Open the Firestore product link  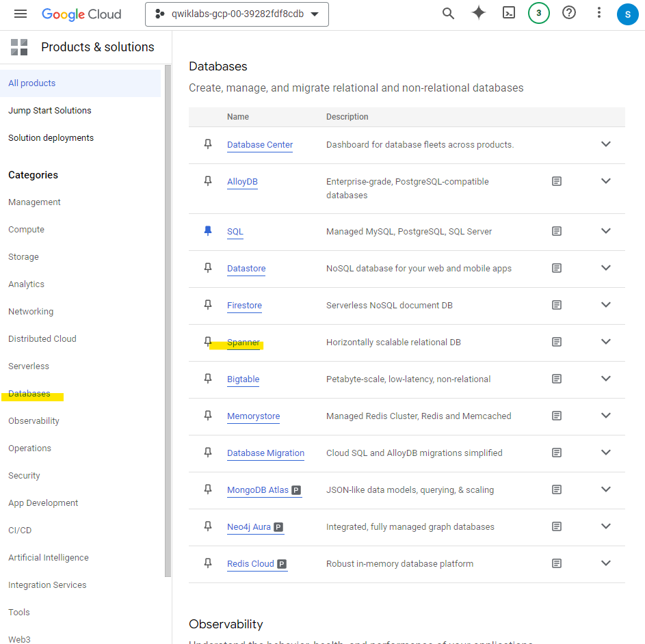tap(244, 306)
